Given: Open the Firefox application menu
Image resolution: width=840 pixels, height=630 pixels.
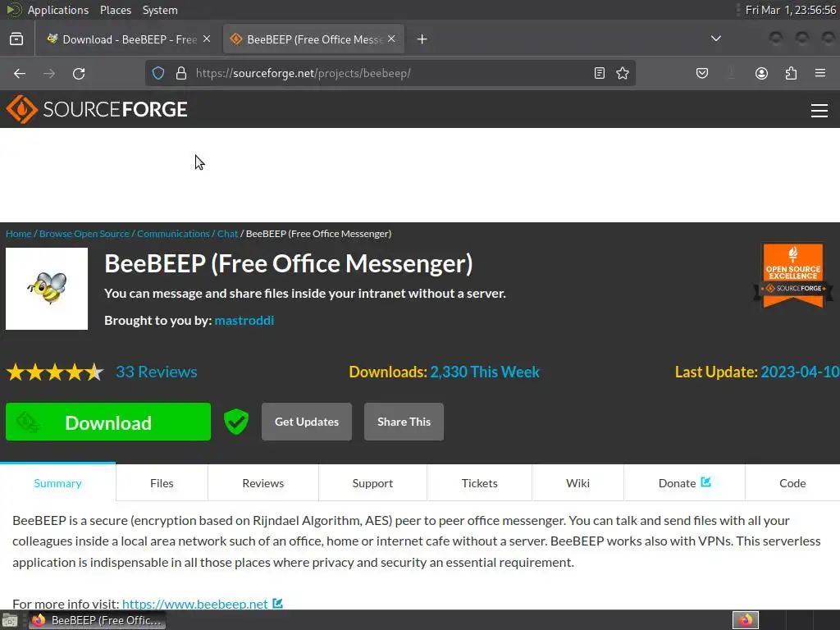Looking at the screenshot, I should coord(820,73).
